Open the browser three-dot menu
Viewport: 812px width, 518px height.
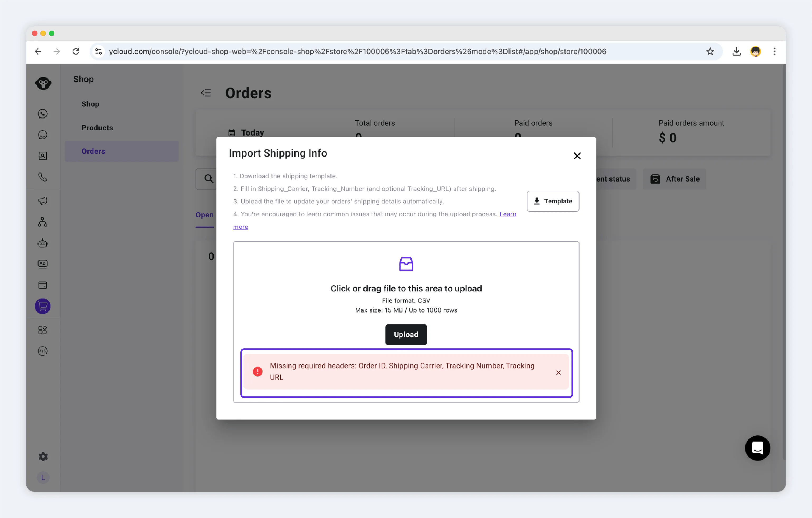(775, 51)
